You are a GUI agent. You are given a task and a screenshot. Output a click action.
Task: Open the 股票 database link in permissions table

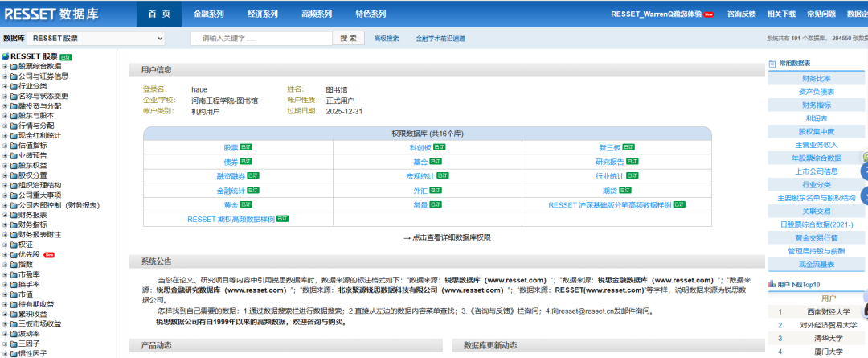[x=231, y=148]
